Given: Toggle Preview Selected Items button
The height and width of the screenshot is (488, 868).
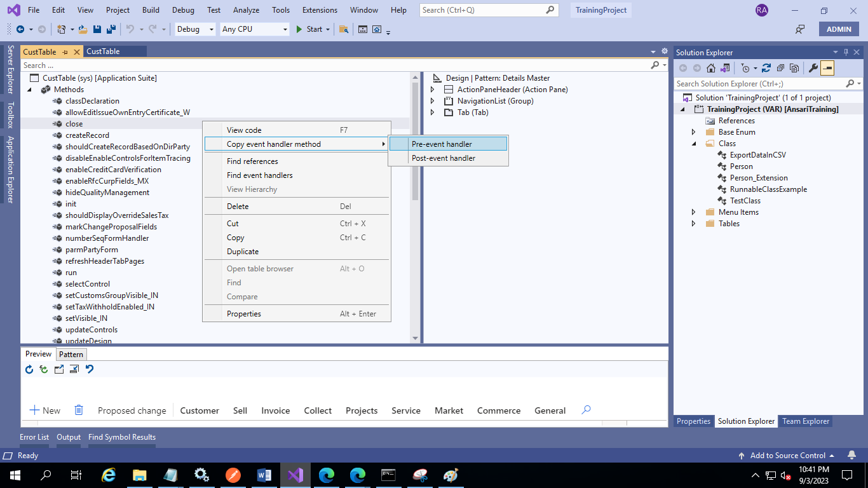Looking at the screenshot, I should pos(827,68).
